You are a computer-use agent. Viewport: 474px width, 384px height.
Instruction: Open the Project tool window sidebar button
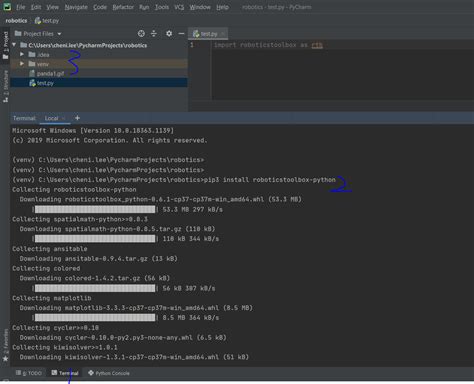click(5, 46)
